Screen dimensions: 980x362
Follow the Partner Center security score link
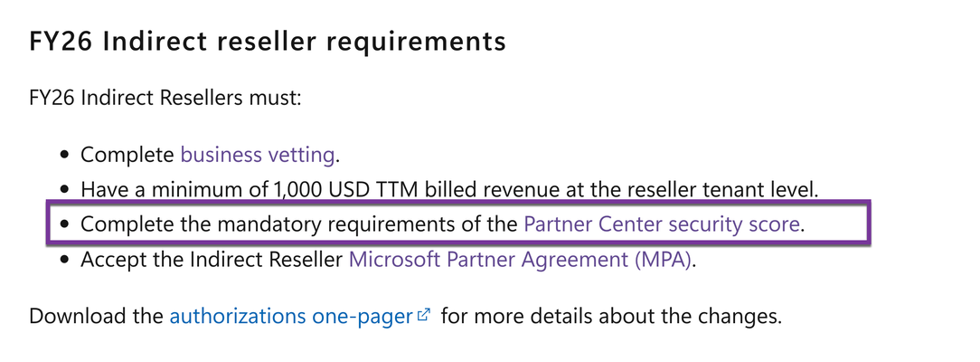662,224
